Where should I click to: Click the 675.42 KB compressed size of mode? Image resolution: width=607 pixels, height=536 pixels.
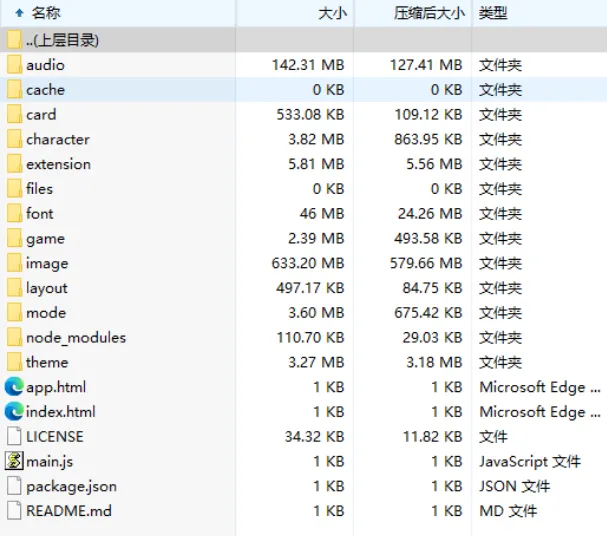pyautogui.click(x=428, y=312)
